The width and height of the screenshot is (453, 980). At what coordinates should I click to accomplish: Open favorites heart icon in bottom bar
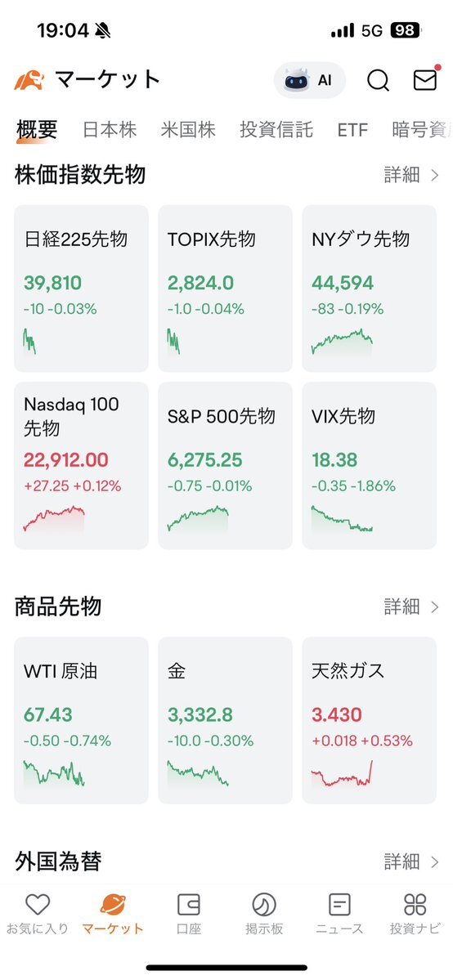coord(38,904)
